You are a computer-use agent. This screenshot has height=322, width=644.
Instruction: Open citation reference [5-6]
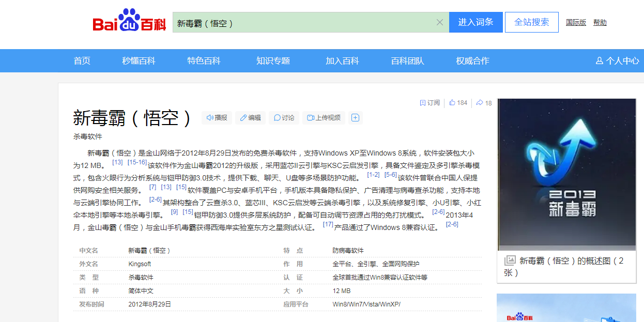tap(390, 175)
